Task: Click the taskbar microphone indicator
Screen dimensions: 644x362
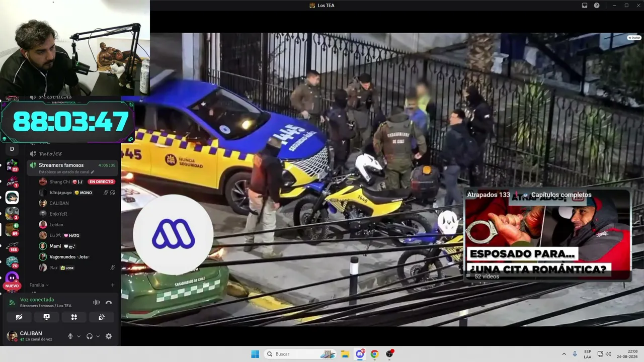Action: click(x=575, y=354)
